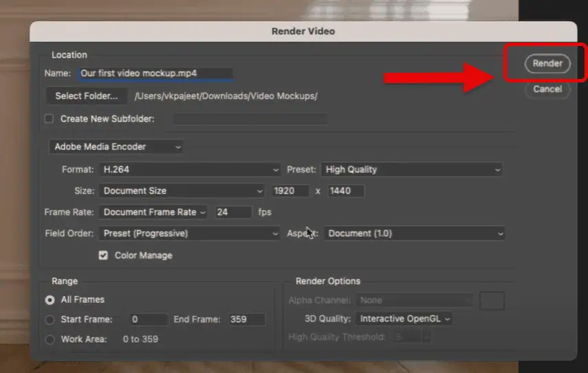The width and height of the screenshot is (588, 373).
Task: Click the width field showing 1920
Action: click(x=290, y=191)
